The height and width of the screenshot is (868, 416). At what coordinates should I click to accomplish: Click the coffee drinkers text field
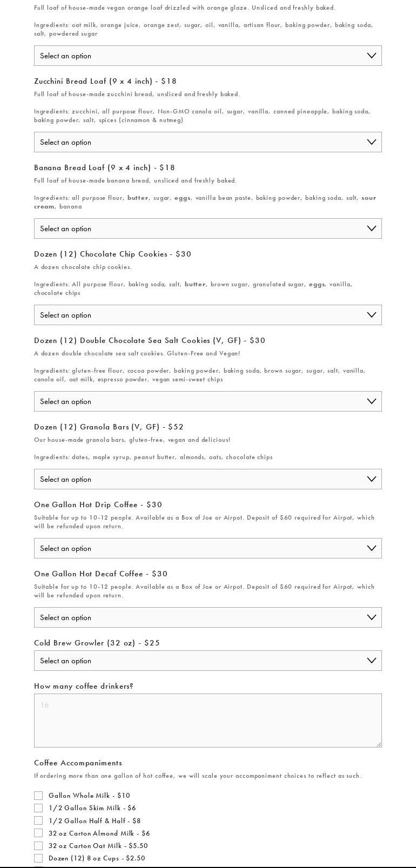click(207, 721)
